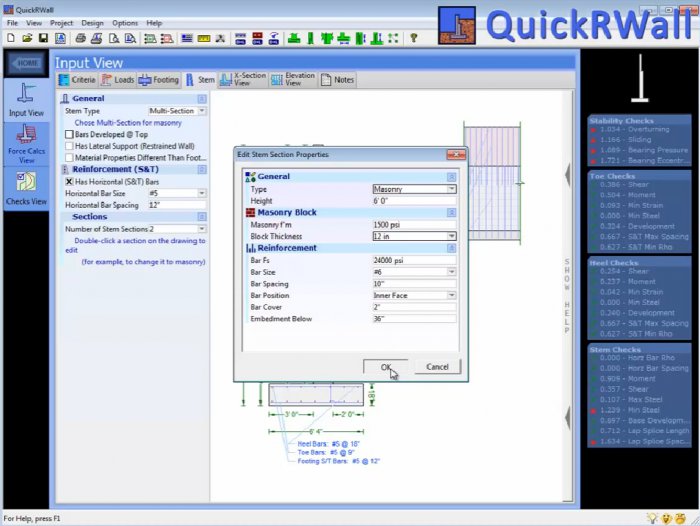Click the Bar Cover 2" field
This screenshot has height=526, width=700.
[414, 307]
